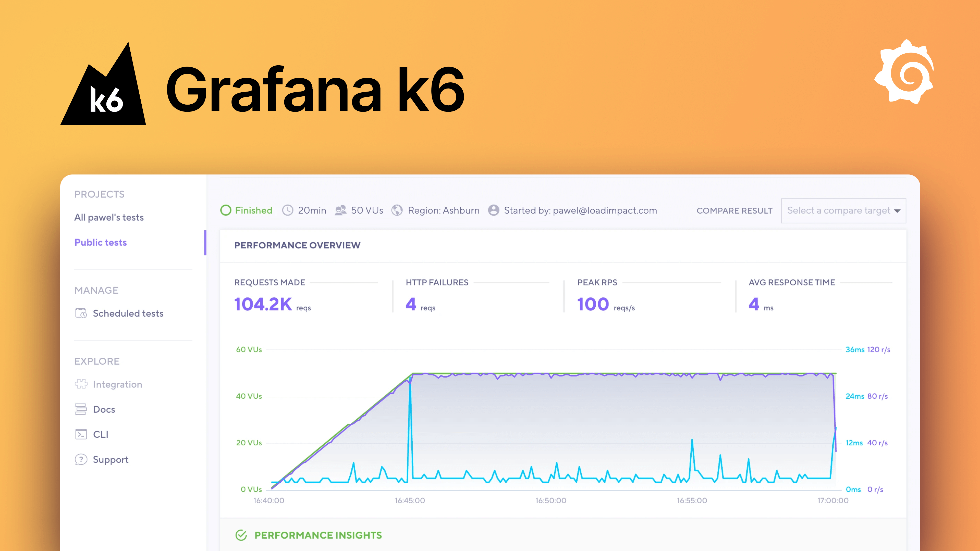This screenshot has width=980, height=551.
Task: Open the email link pawel@loadimpact.com
Action: click(x=605, y=210)
